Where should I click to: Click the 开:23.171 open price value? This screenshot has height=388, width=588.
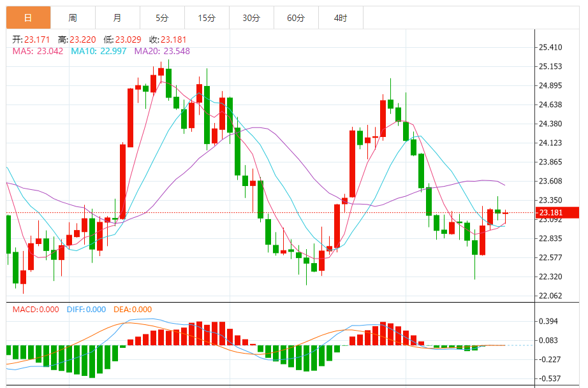[x=31, y=40]
